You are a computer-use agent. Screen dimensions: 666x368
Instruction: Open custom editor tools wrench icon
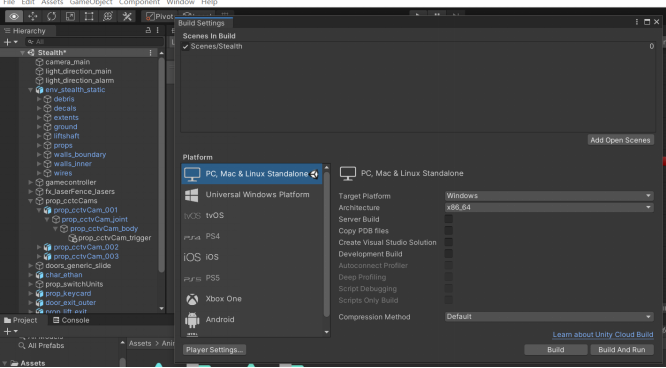click(x=127, y=17)
